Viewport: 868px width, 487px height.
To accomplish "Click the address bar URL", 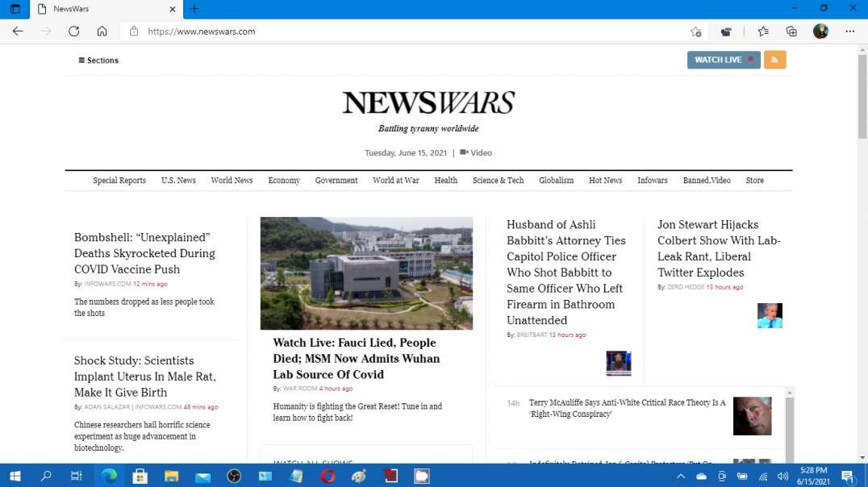I will (x=202, y=31).
